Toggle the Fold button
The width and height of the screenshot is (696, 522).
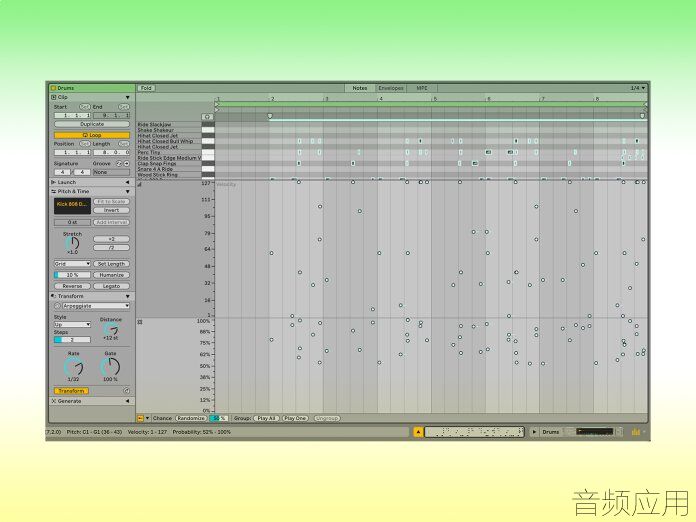(146, 88)
